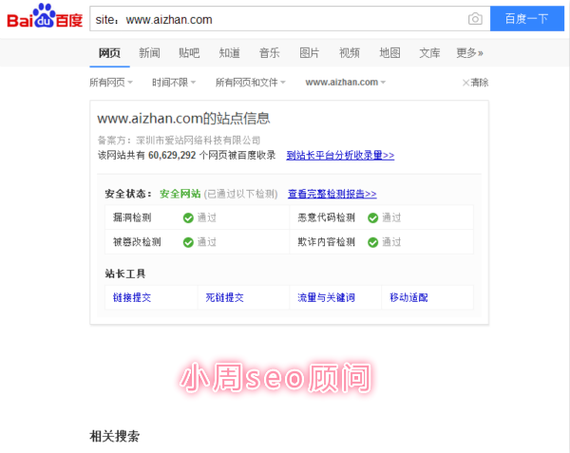Open link 到站长平台分析收录量>>
Viewport: 570px width, 453px height.
[x=340, y=155]
